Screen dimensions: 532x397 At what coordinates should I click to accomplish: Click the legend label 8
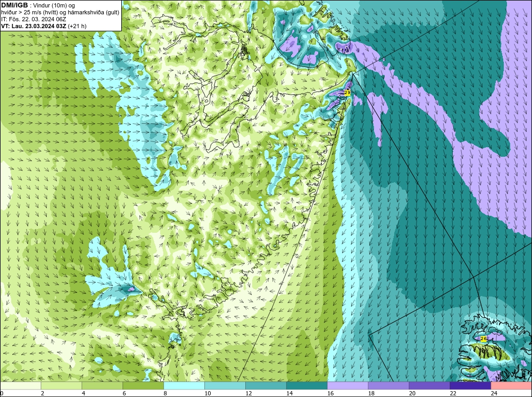click(165, 393)
